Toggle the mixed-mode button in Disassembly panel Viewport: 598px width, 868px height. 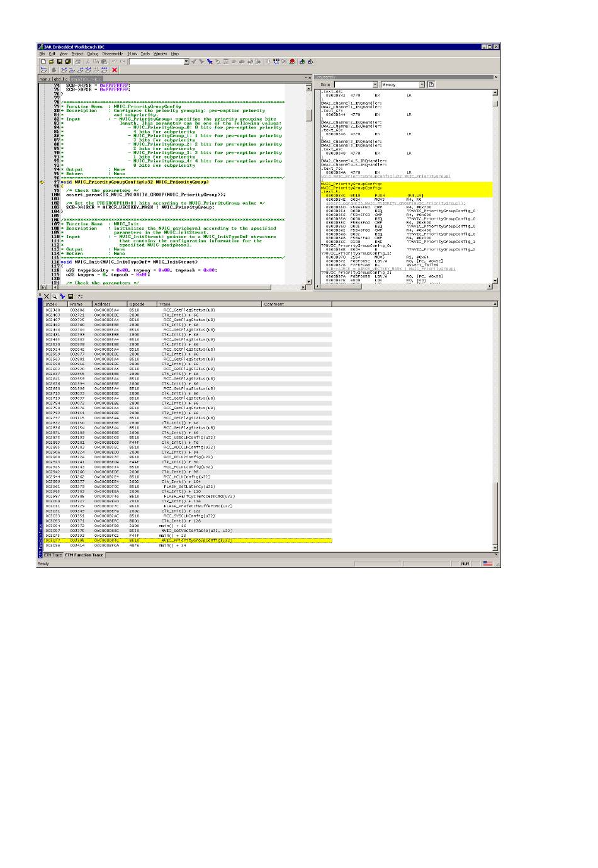click(431, 84)
